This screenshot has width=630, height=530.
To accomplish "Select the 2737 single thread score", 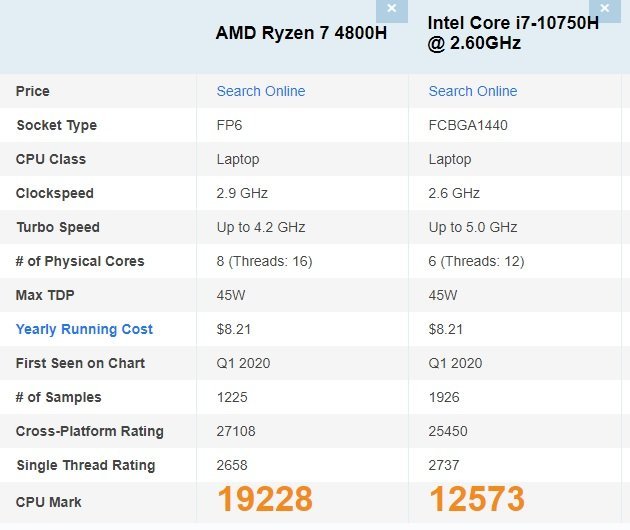I will 444,465.
